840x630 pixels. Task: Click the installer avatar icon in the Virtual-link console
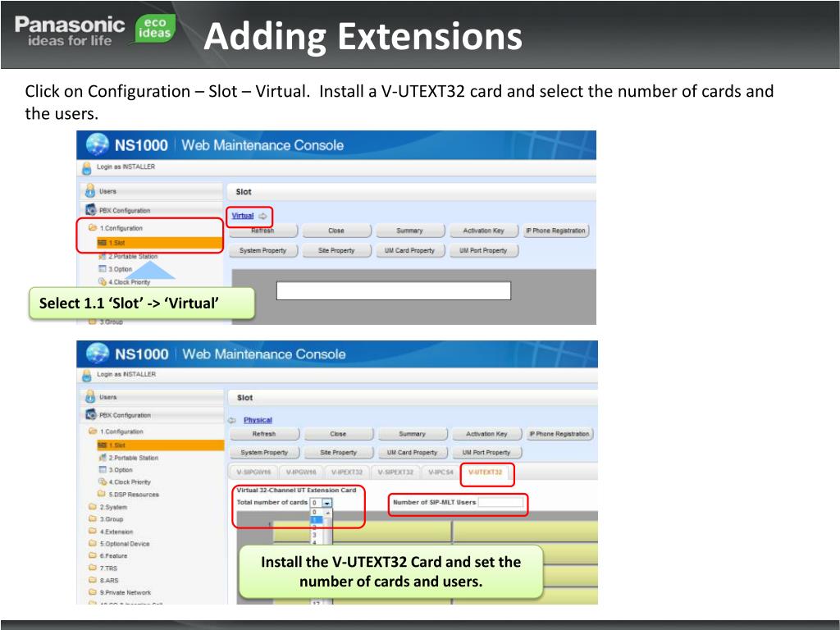point(87,168)
